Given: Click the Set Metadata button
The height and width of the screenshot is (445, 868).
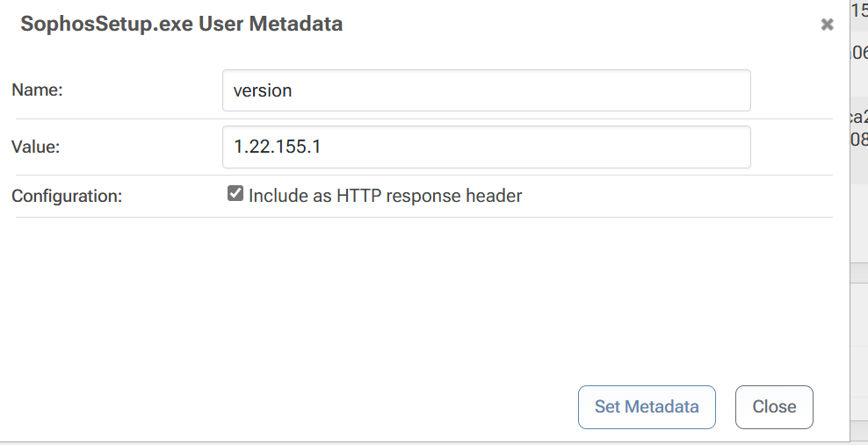Looking at the screenshot, I should click(x=647, y=407).
